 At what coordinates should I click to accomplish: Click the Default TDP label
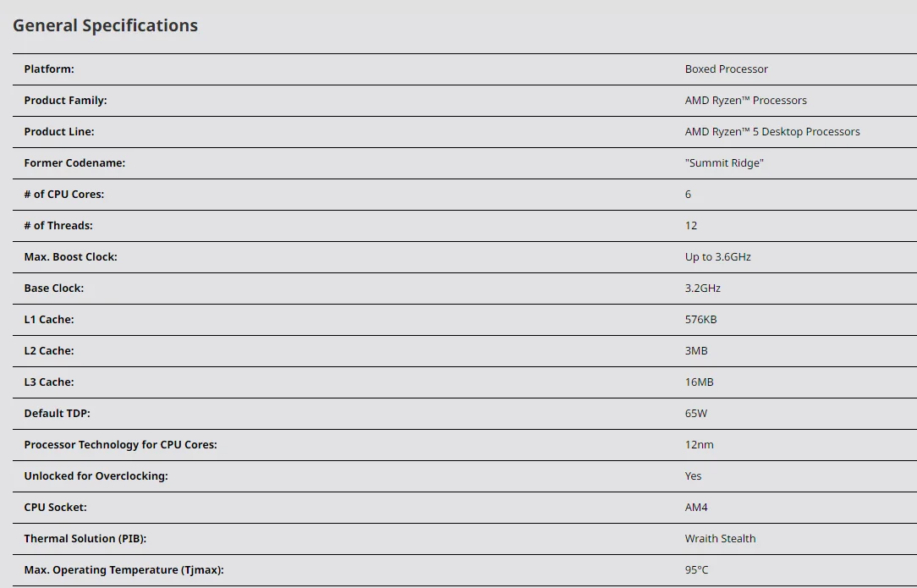[57, 414]
